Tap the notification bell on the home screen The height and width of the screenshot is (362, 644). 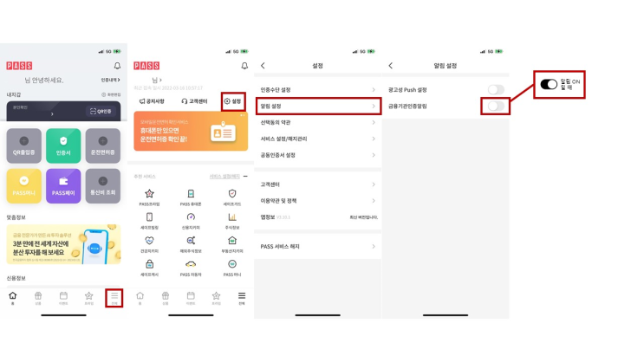coord(117,66)
